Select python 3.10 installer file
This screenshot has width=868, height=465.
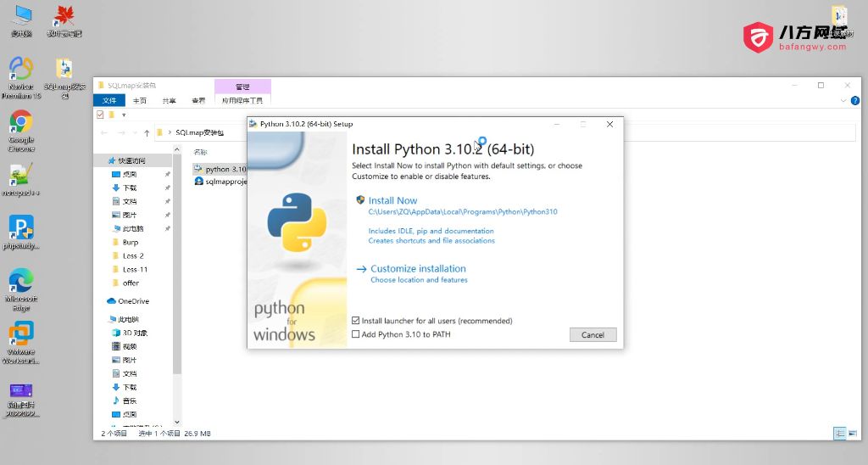click(x=220, y=169)
